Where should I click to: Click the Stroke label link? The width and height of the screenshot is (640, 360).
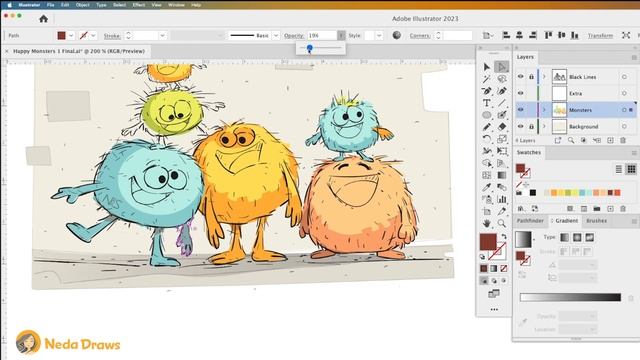tap(112, 36)
